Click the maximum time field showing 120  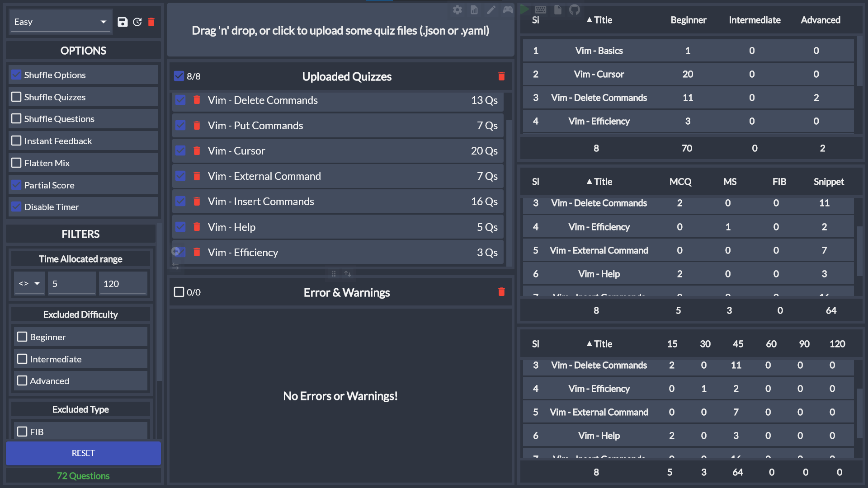[123, 284]
